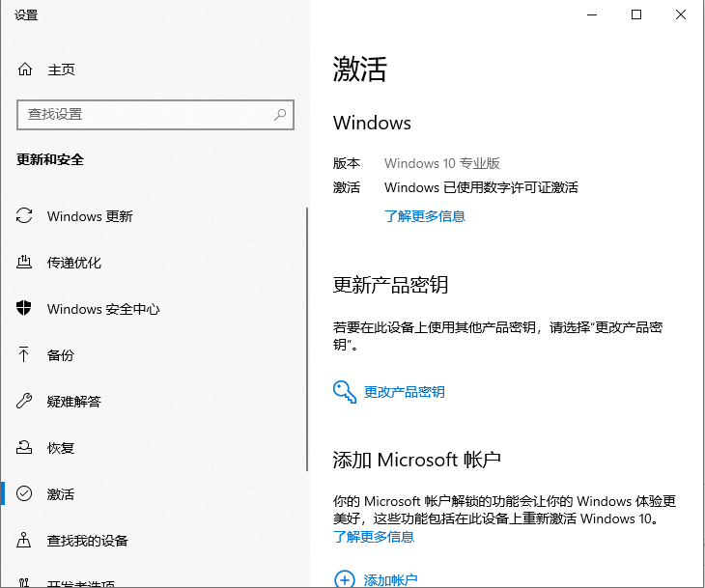Screen dimensions: 705x588
Task: Click the 恢复 recovery person icon
Action: click(x=25, y=448)
